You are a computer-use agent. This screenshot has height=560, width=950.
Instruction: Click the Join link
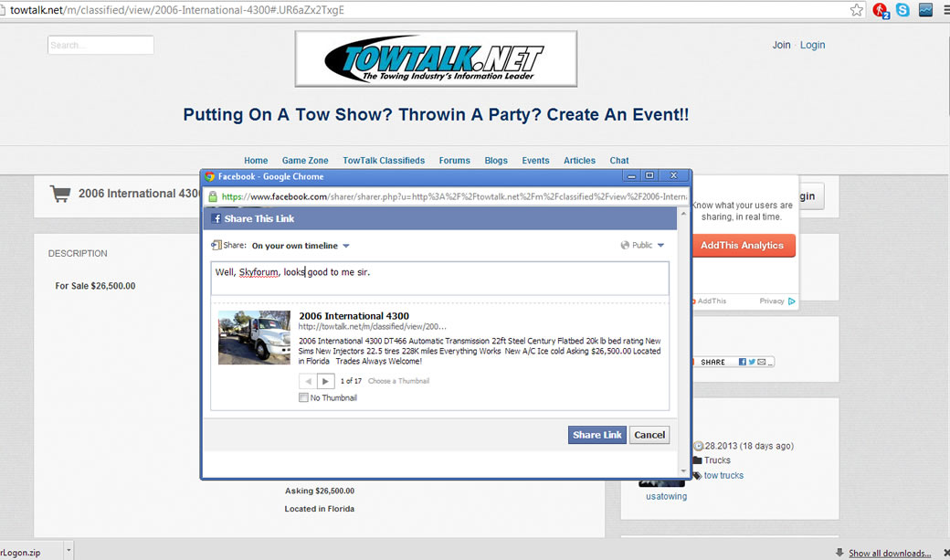pyautogui.click(x=781, y=45)
